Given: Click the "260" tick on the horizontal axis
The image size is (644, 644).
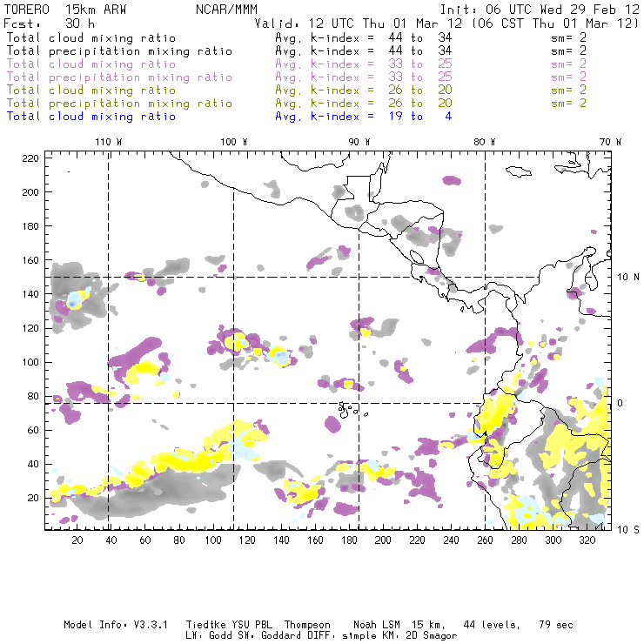Looking at the screenshot, I should tap(485, 540).
